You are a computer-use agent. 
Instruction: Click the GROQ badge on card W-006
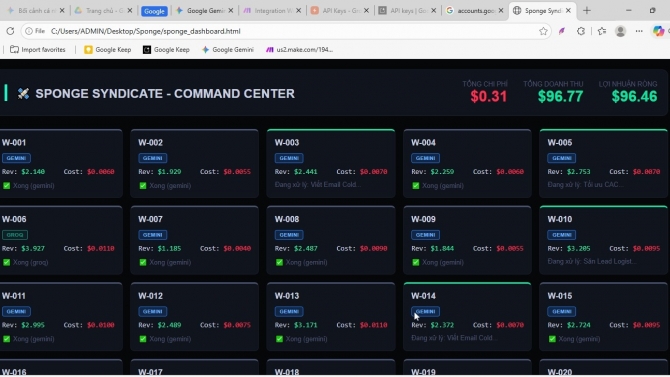click(x=15, y=235)
